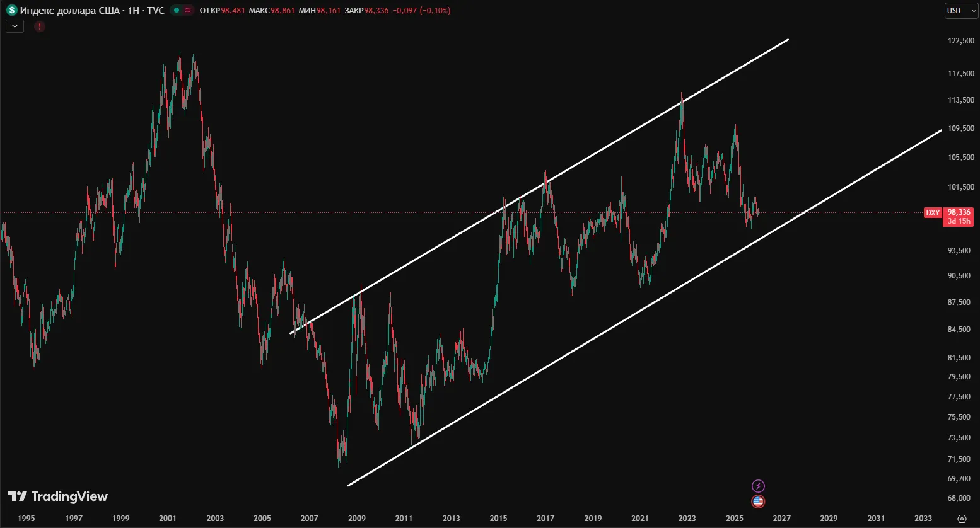
Task: Click the 68,000 level on price scale
Action: click(959, 498)
